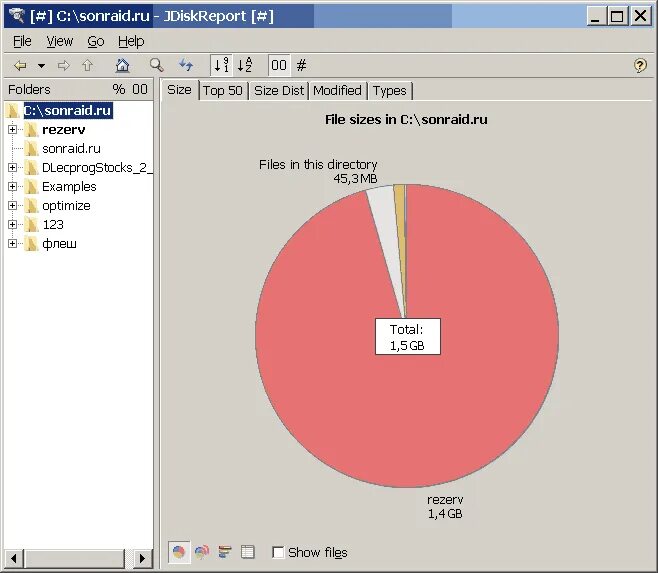Switch to the Modified tab

pyautogui.click(x=337, y=91)
